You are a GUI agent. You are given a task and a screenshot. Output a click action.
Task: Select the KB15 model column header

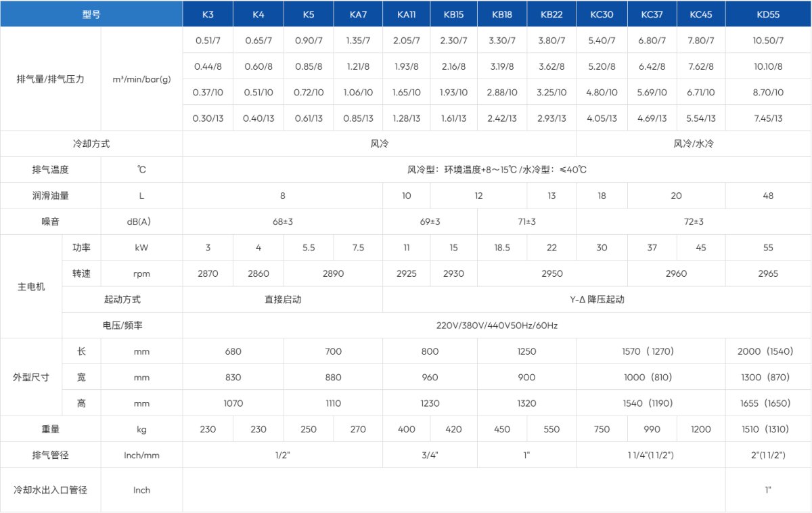click(x=453, y=14)
